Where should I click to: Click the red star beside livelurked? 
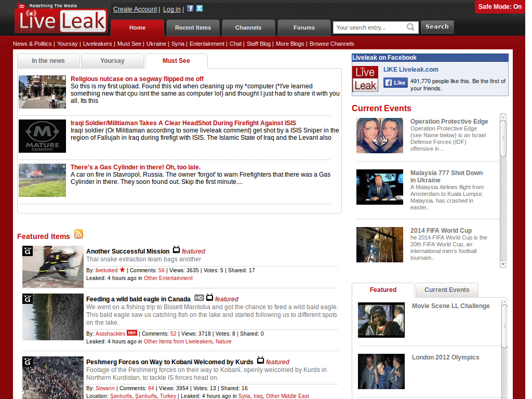[123, 270]
